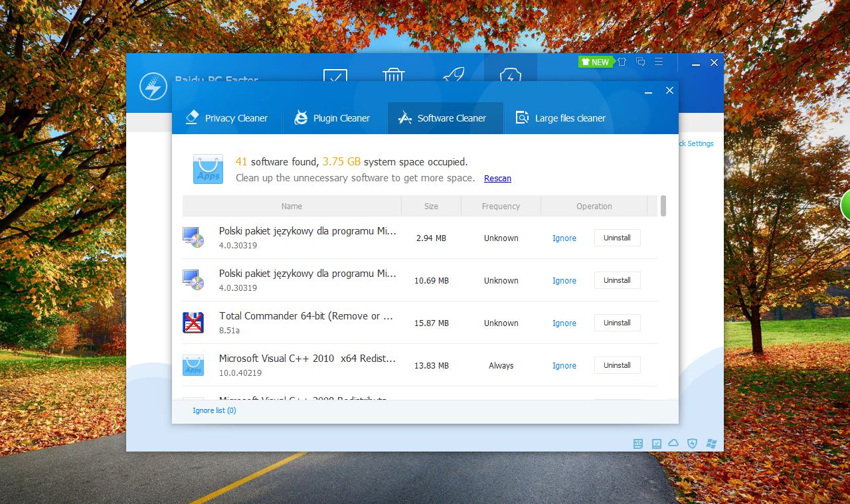Click the 13.83 MB size value
This screenshot has height=504, width=850.
[432, 365]
